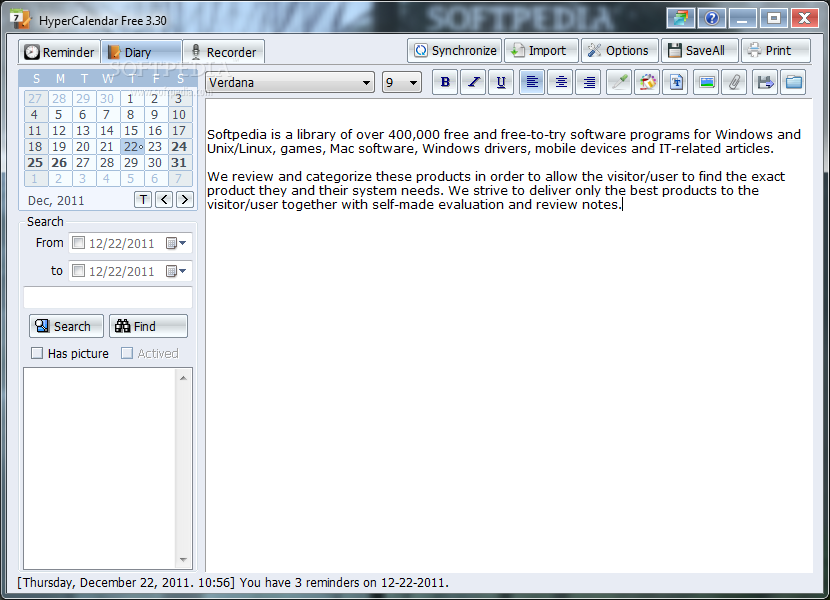830x600 pixels.
Task: Select December 31 in the calendar
Action: (x=179, y=163)
